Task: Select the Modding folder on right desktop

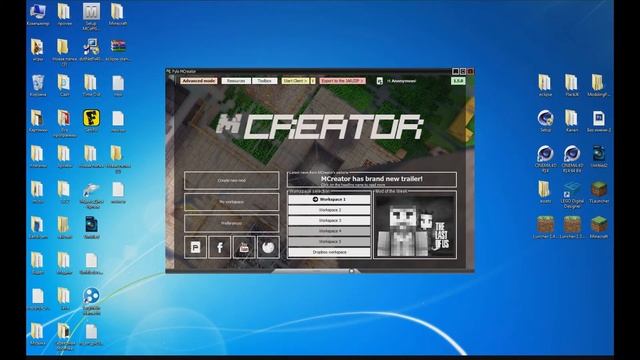Action: pos(598,86)
